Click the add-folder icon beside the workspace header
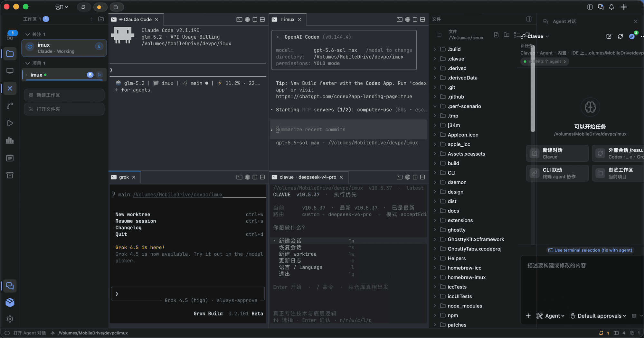Image resolution: width=644 pixels, height=338 pixels. click(101, 19)
